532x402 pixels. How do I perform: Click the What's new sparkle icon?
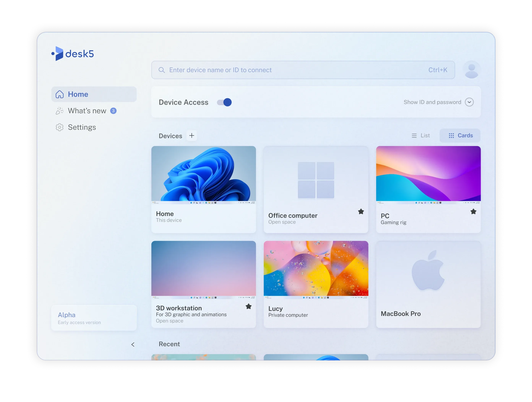click(59, 111)
